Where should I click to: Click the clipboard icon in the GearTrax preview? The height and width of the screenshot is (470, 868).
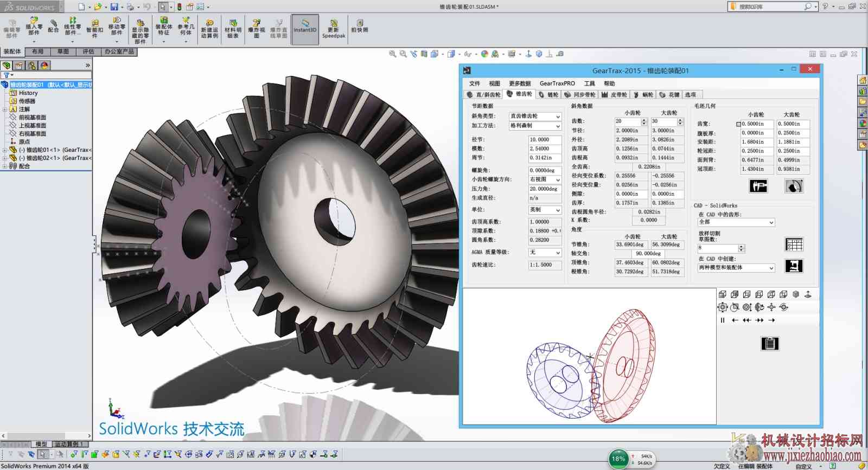pyautogui.click(x=770, y=343)
